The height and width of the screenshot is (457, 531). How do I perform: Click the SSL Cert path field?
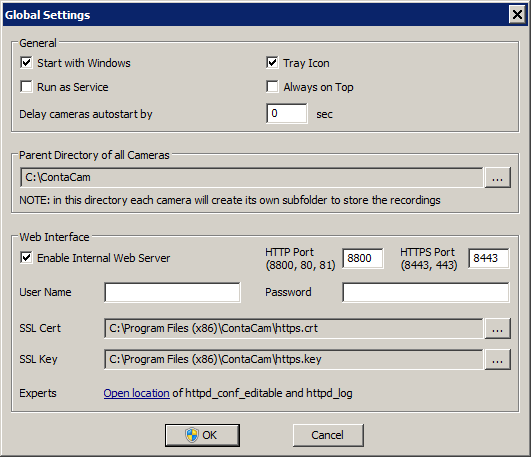294,328
